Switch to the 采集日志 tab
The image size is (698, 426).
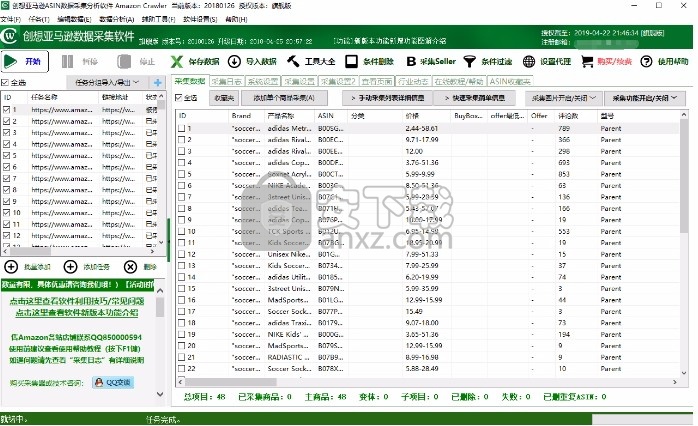[227, 81]
